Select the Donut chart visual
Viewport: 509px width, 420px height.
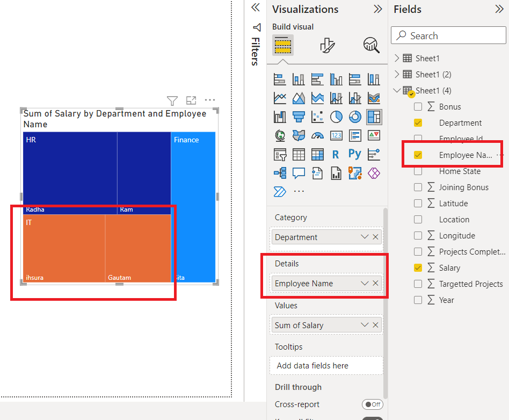pos(355,117)
